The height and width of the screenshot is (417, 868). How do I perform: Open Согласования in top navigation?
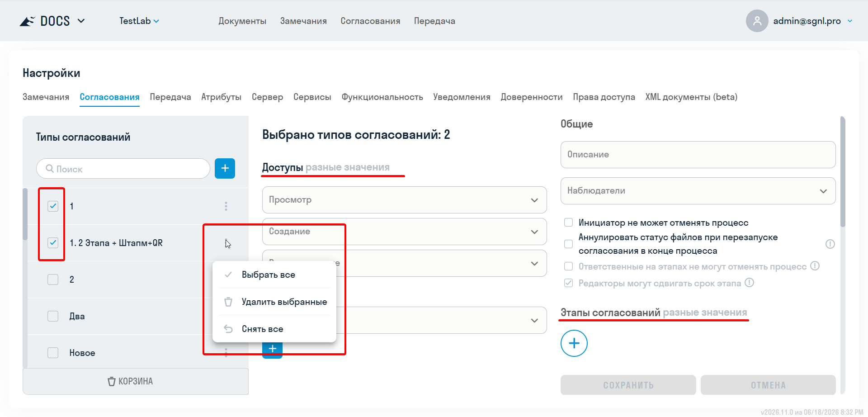click(x=370, y=21)
